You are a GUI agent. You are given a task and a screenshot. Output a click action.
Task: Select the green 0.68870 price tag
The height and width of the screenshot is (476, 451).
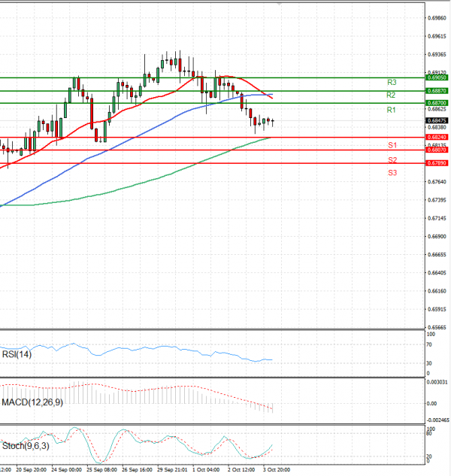[x=437, y=91]
